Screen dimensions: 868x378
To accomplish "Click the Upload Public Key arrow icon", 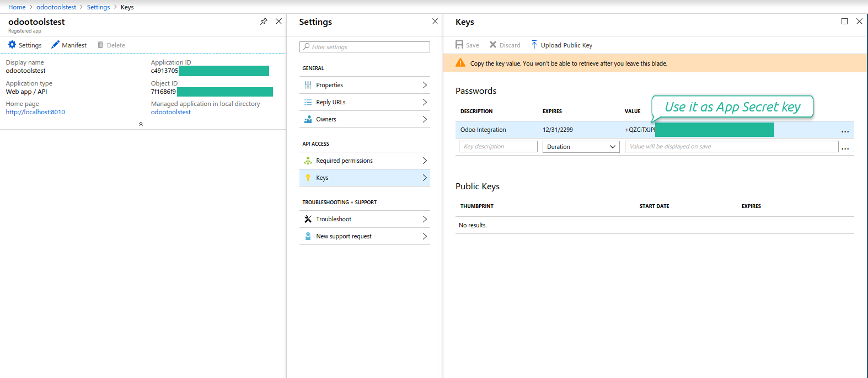I will click(x=534, y=45).
